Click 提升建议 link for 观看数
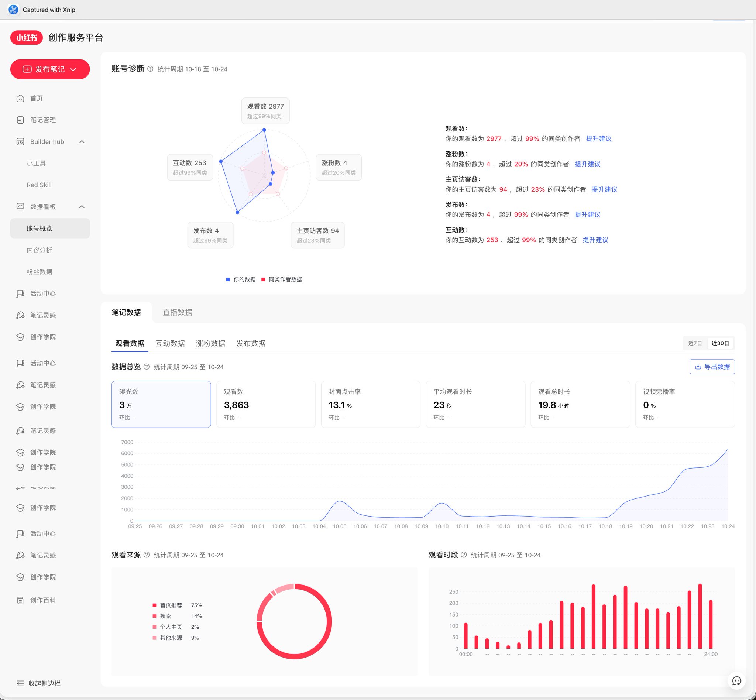This screenshot has width=756, height=700. pos(599,139)
